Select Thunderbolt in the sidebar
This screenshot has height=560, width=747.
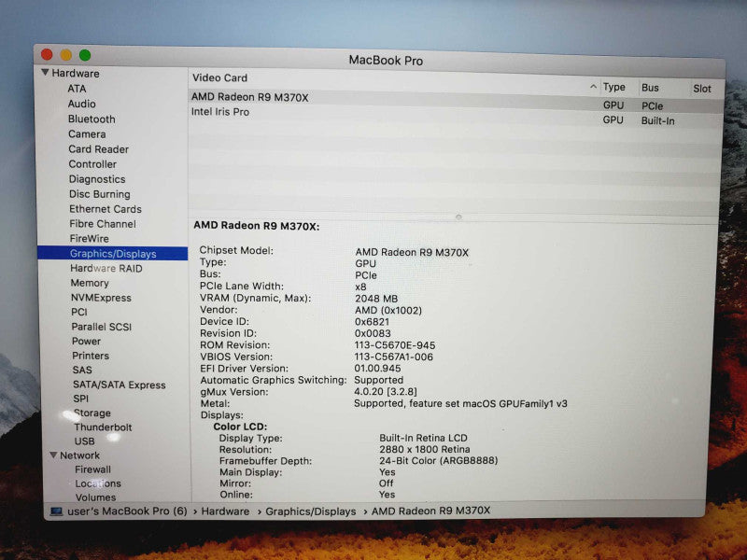point(103,427)
